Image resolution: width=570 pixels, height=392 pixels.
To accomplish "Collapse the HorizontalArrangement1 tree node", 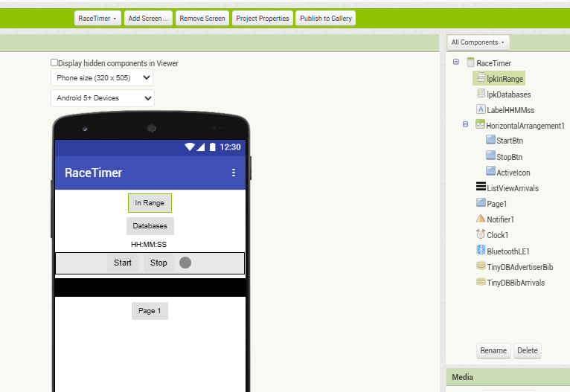I will tap(465, 124).
